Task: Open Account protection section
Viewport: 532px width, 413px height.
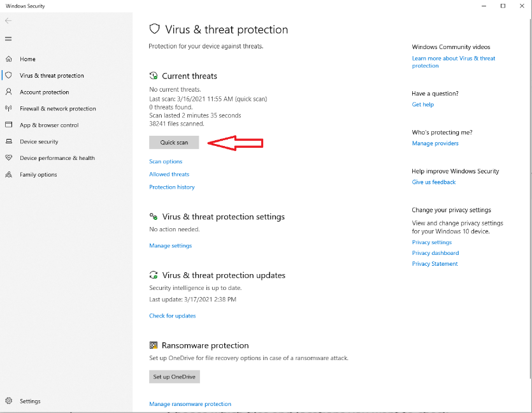Action: point(44,92)
